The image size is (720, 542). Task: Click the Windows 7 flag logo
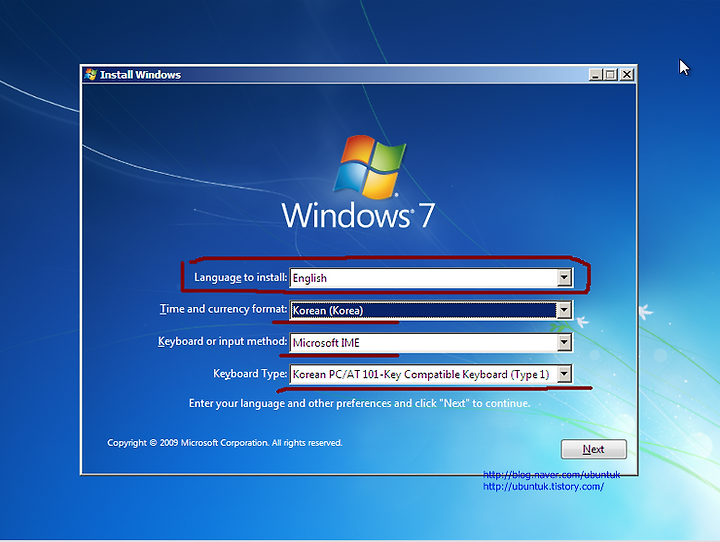pyautogui.click(x=370, y=166)
